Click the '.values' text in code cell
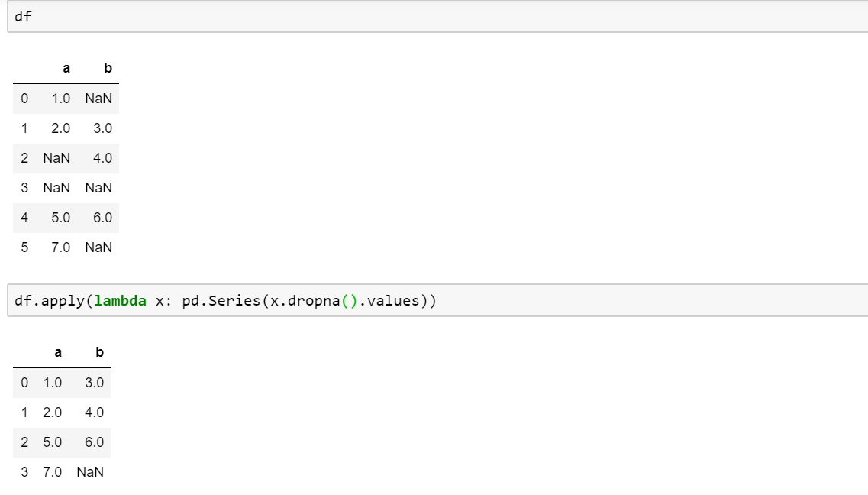868x495 pixels. click(389, 301)
